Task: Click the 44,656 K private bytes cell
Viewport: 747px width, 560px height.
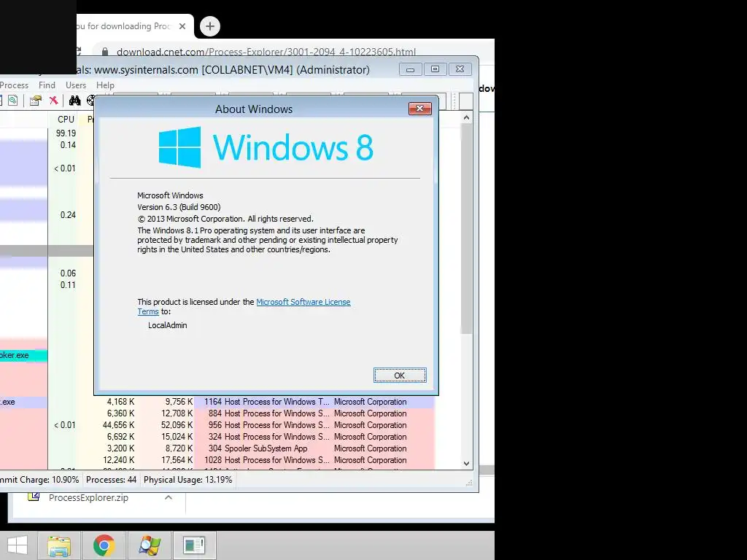Action: click(119, 425)
